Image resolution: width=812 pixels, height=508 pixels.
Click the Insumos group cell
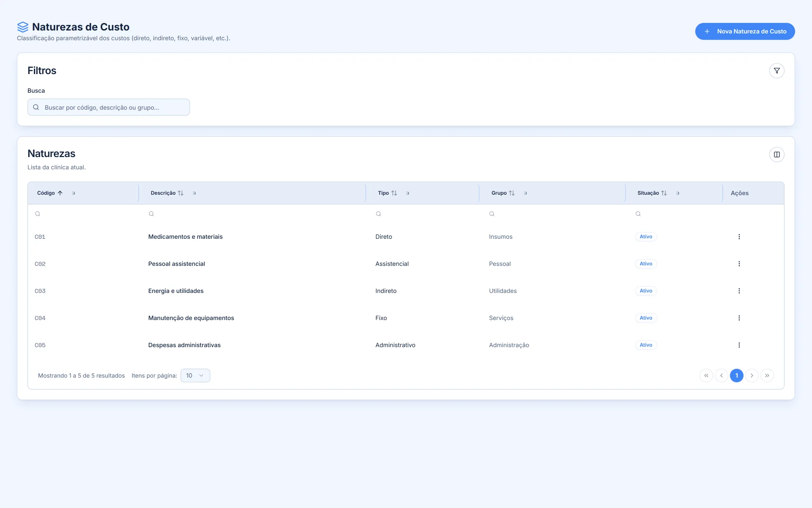500,237
